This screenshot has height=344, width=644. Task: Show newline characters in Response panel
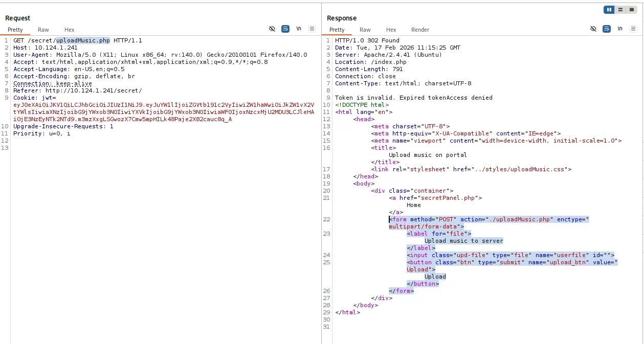click(x=620, y=29)
